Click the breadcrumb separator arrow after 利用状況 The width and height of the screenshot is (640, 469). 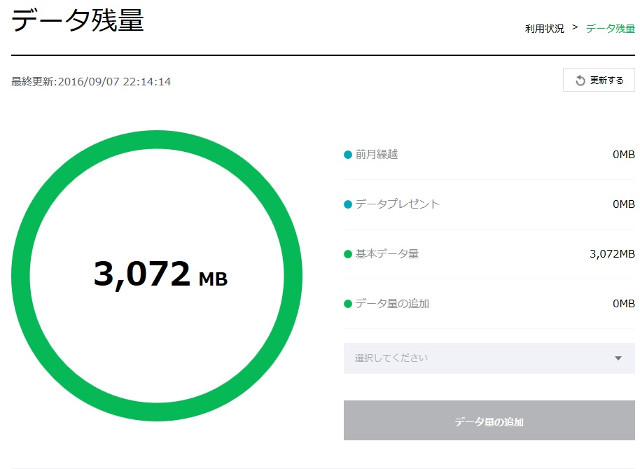(575, 28)
